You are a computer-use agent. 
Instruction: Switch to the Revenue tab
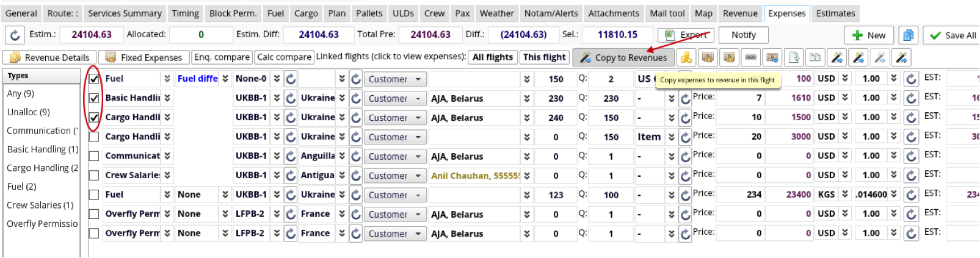(x=740, y=13)
